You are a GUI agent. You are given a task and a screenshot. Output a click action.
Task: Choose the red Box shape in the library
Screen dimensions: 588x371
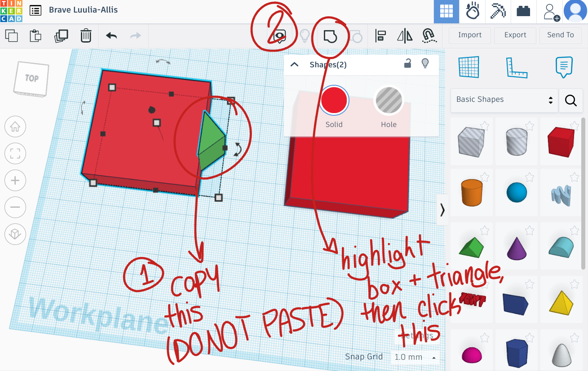(561, 141)
